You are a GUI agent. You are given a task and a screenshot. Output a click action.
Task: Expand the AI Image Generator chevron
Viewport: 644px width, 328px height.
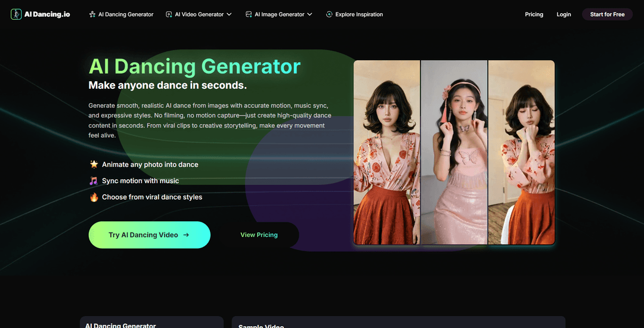[x=309, y=14]
